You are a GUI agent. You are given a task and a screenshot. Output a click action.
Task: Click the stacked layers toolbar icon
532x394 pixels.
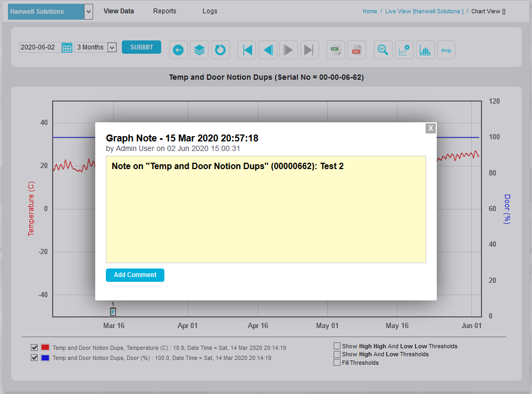click(x=199, y=50)
